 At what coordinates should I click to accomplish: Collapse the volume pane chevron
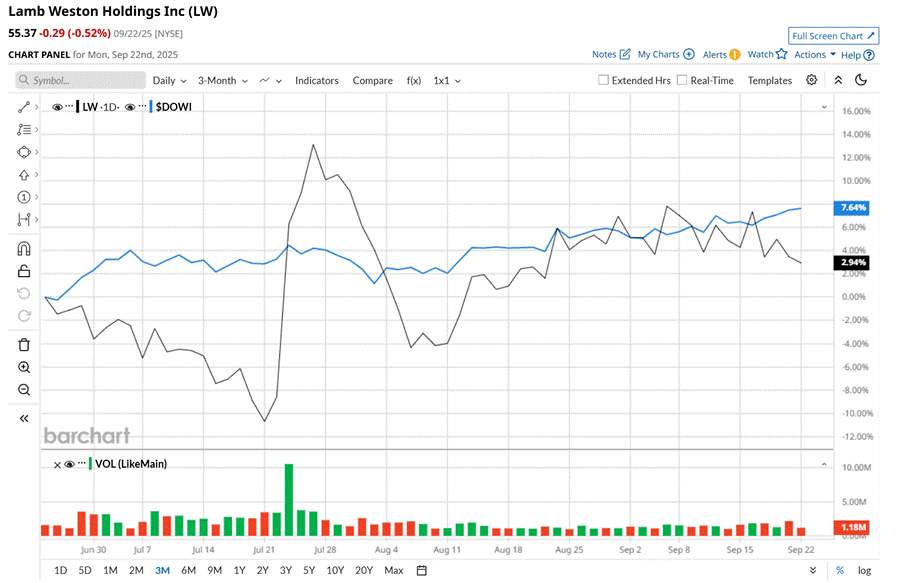click(824, 464)
